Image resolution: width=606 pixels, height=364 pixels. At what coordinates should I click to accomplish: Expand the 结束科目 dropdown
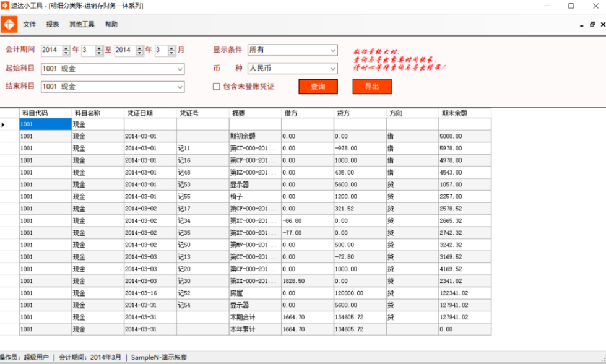[180, 87]
